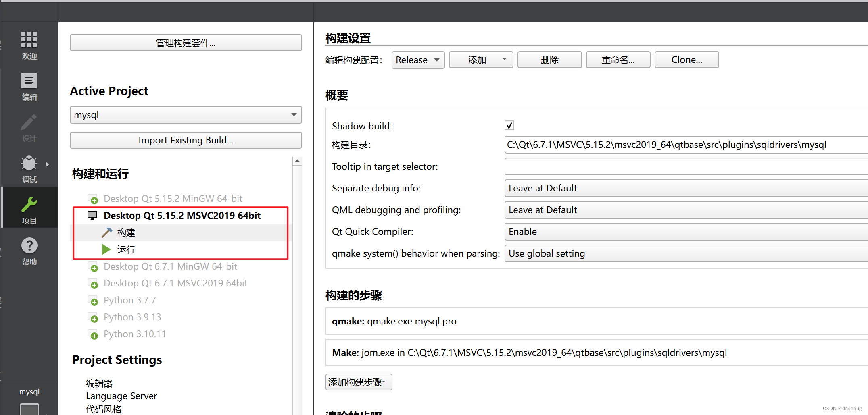The width and height of the screenshot is (868, 415).
Task: Open the Editor (编辑器) project settings
Action: click(99, 383)
